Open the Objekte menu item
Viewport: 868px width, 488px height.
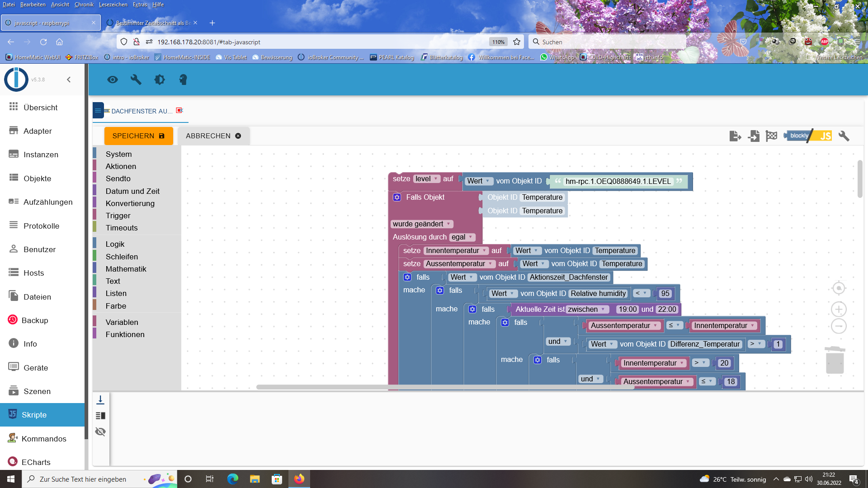pos(38,178)
